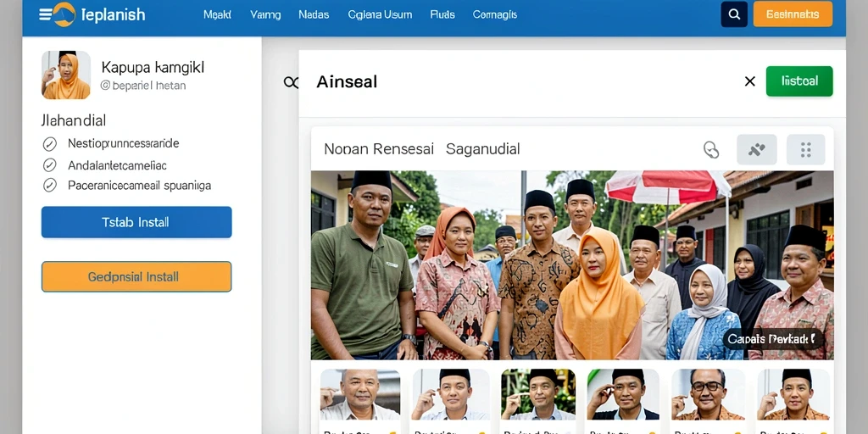The image size is (868, 434).
Task: Click the Kapupa kamgikl profile name
Action: click(x=153, y=68)
